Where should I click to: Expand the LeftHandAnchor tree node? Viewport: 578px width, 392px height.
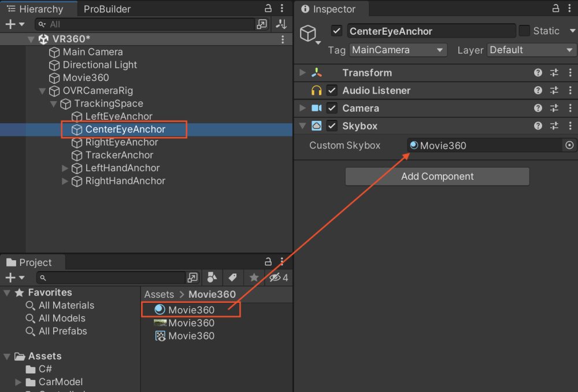click(x=65, y=168)
